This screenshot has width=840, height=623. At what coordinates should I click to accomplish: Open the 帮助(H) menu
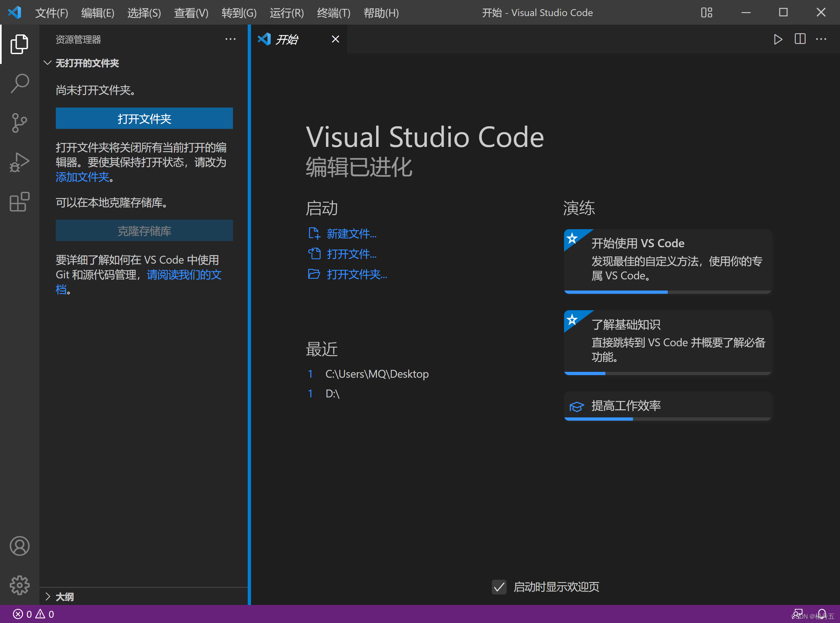[381, 13]
